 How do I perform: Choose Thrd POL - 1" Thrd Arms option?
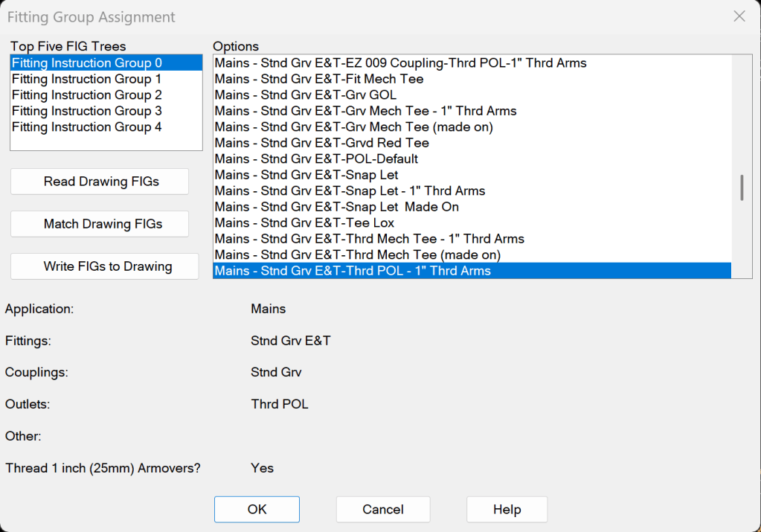click(472, 271)
